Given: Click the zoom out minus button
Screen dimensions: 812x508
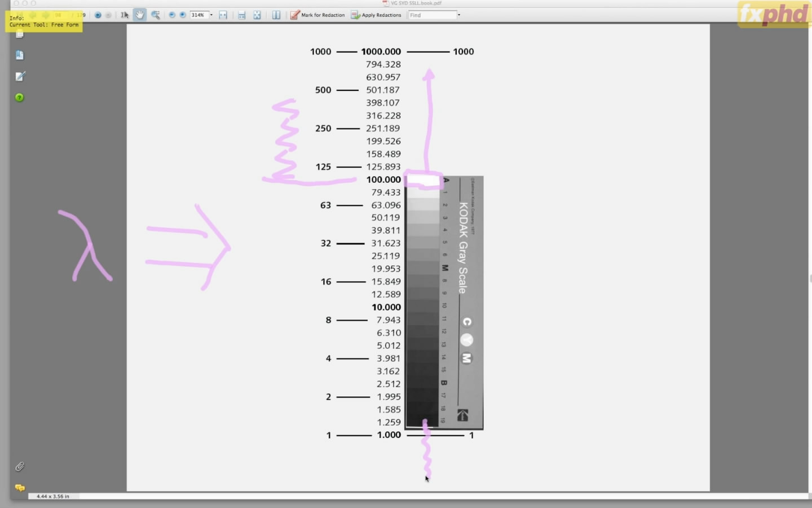Looking at the screenshot, I should tap(172, 15).
